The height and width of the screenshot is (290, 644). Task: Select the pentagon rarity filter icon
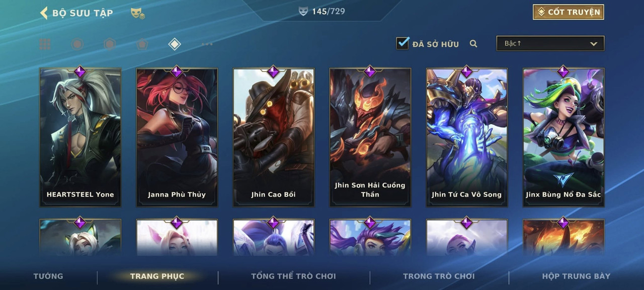tap(142, 44)
